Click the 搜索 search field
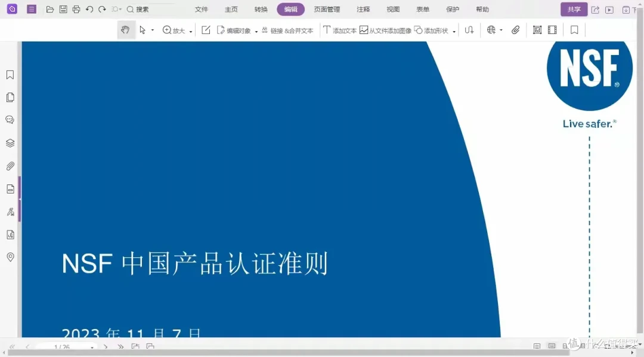The height and width of the screenshot is (357, 644). point(150,9)
